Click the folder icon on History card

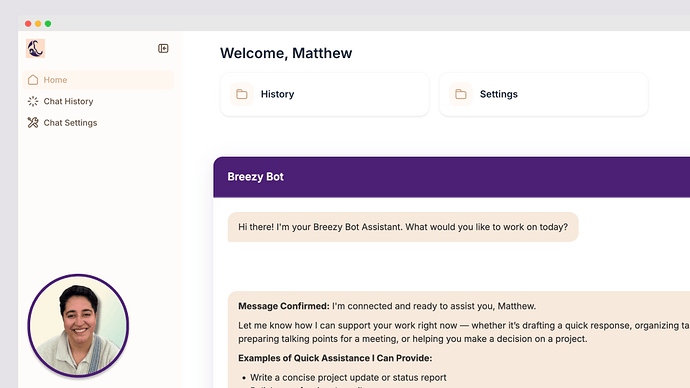point(242,94)
